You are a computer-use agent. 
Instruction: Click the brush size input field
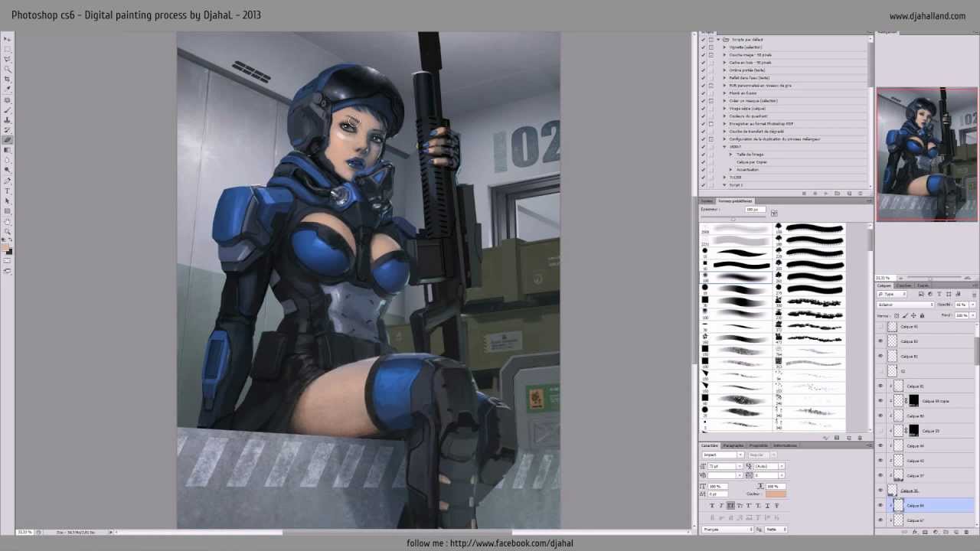(x=756, y=209)
